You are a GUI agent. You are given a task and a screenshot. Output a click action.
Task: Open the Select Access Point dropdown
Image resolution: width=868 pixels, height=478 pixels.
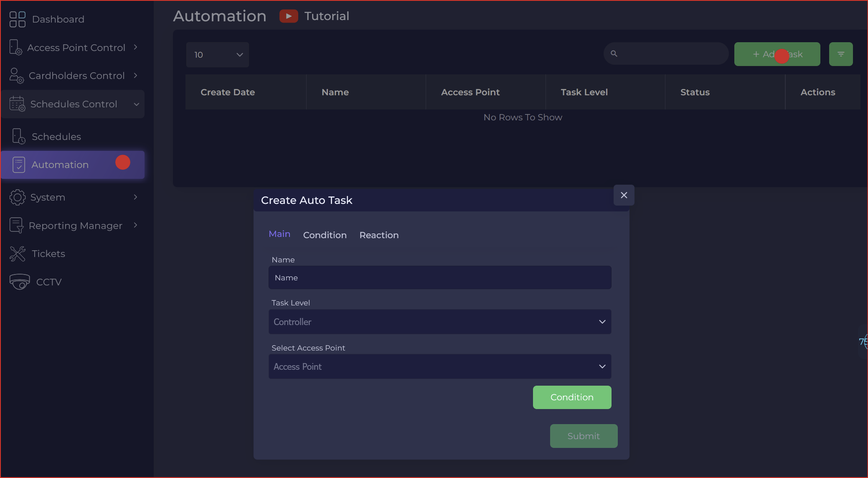[440, 366]
